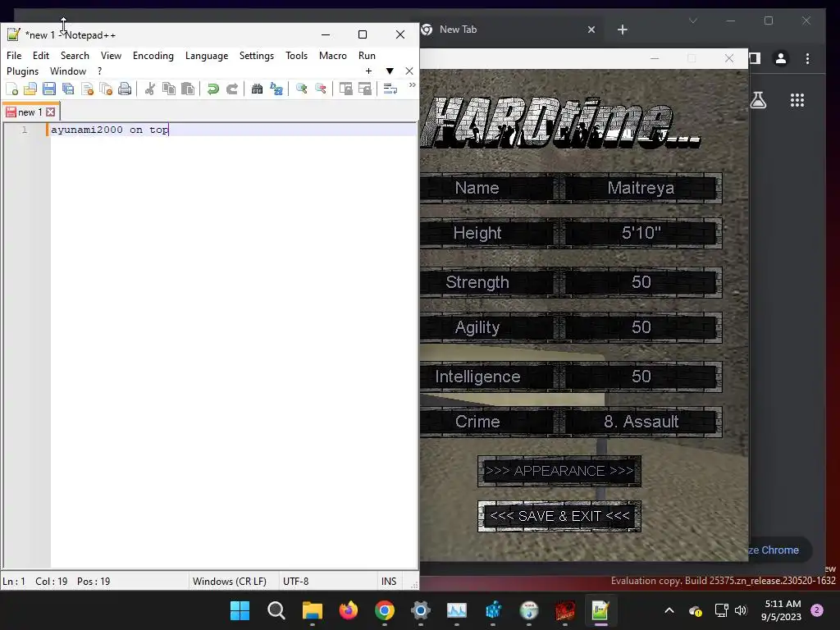Viewport: 840px width, 630px height.
Task: Close the document with the menu-bar X
Action: [409, 71]
